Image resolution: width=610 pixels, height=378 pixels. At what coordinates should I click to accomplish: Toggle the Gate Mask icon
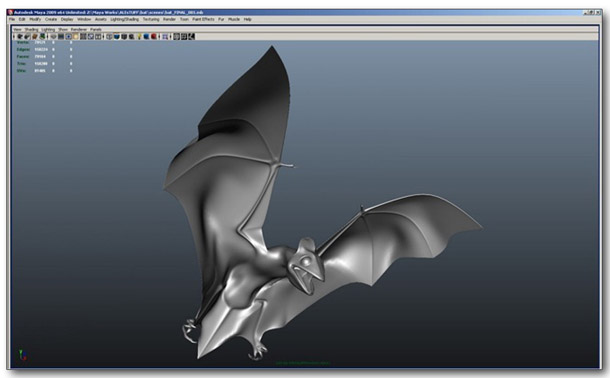pyautogui.click(x=75, y=37)
